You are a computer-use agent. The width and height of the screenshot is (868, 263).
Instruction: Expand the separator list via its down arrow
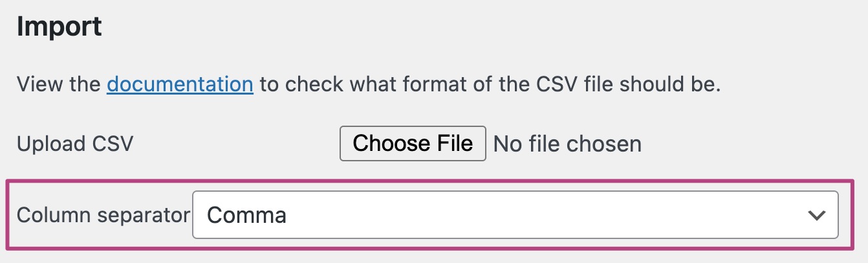pos(817,215)
